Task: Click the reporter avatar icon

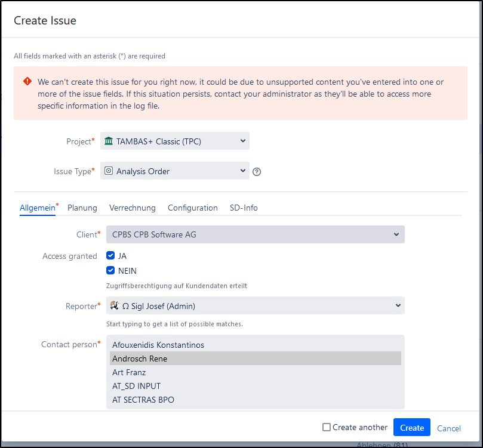Action: [x=115, y=306]
